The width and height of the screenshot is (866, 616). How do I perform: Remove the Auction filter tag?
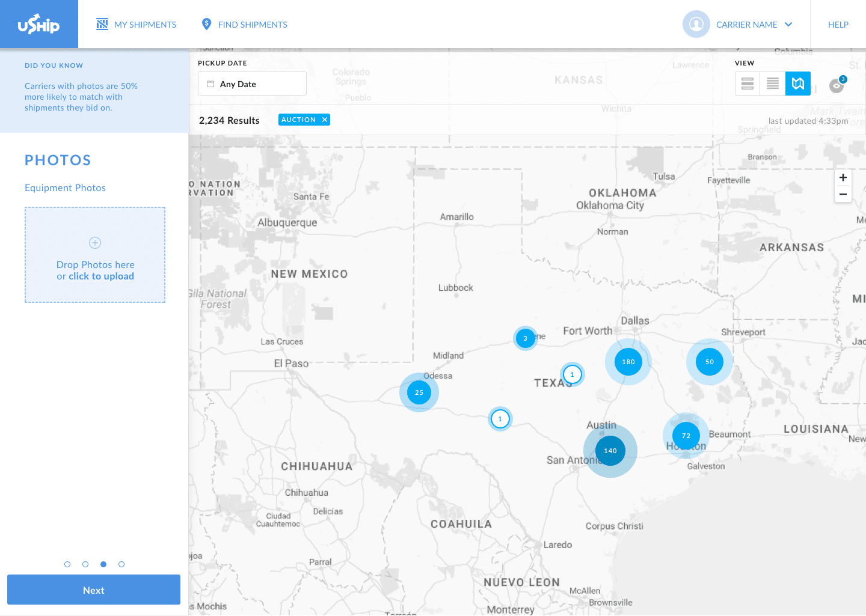tap(325, 120)
